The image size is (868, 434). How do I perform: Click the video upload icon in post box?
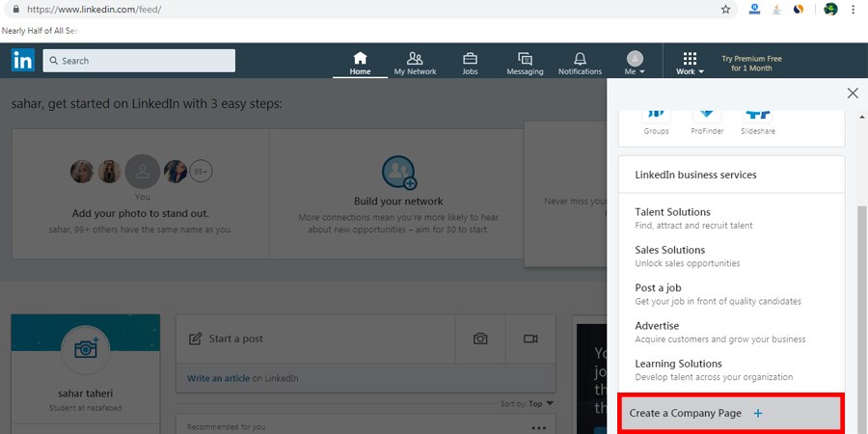coord(530,339)
